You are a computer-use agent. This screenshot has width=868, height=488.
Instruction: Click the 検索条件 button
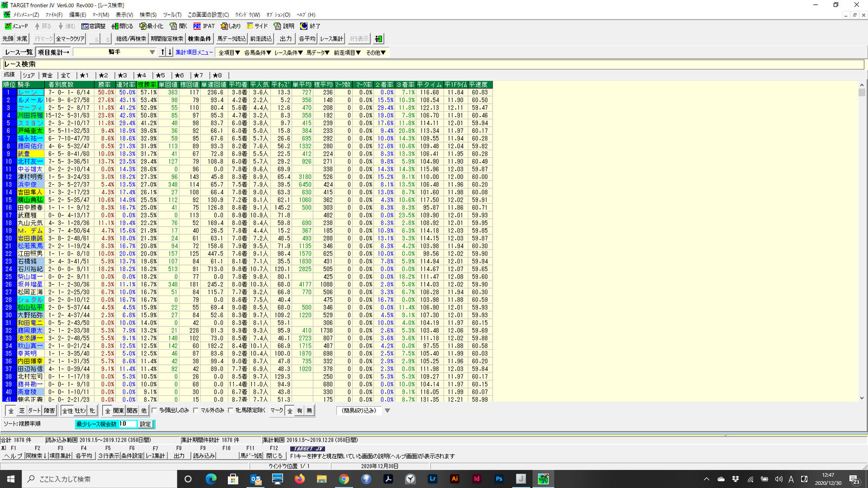(x=199, y=39)
